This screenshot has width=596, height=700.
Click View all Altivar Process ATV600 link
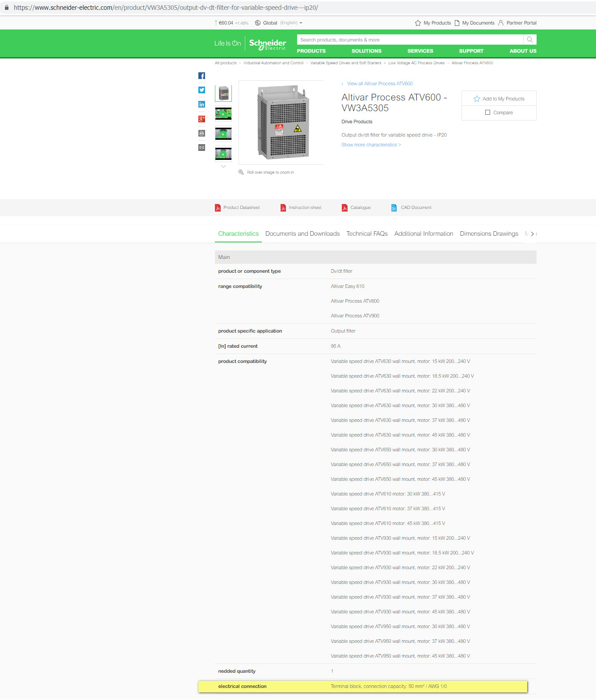point(380,83)
